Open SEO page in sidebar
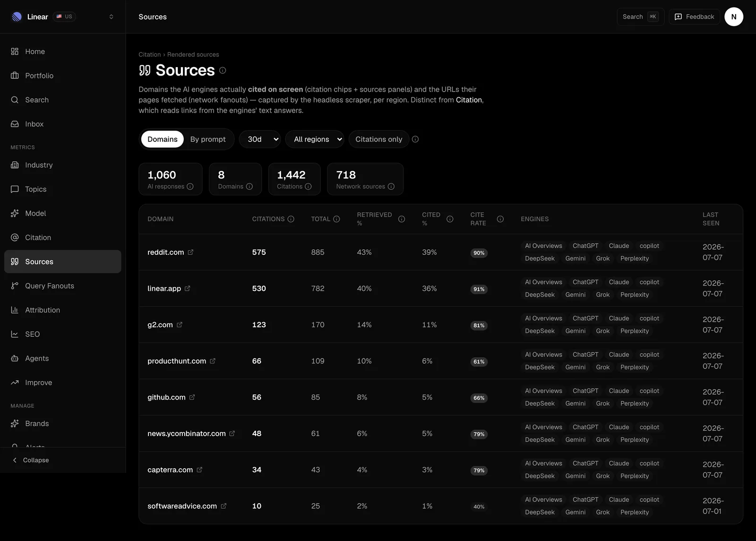 63,334
